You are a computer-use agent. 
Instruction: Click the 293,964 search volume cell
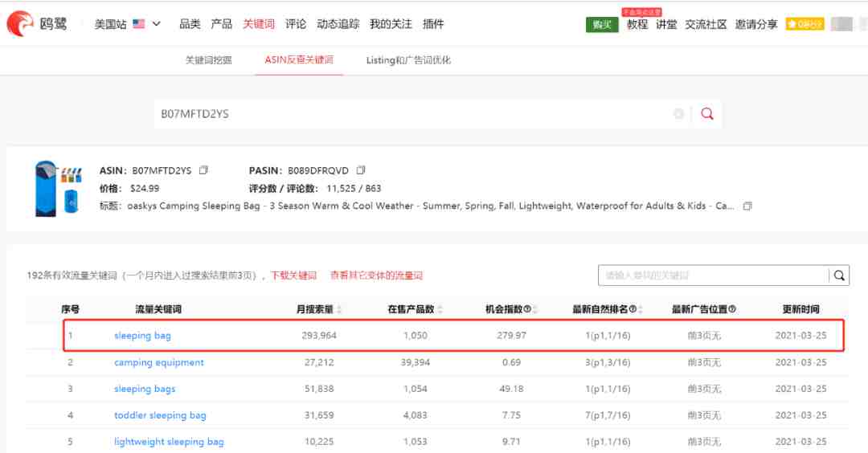point(319,335)
